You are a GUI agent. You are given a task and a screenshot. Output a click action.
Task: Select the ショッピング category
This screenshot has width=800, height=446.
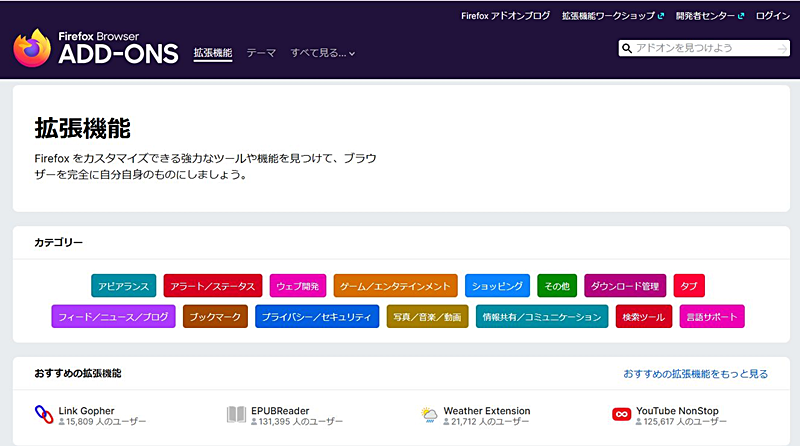point(497,286)
